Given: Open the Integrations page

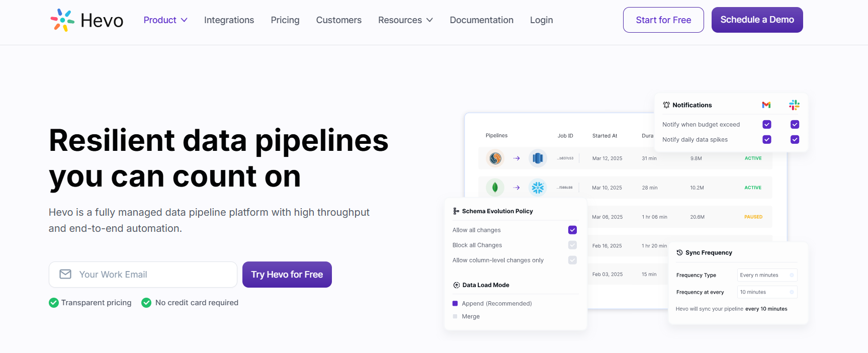Looking at the screenshot, I should pos(229,20).
